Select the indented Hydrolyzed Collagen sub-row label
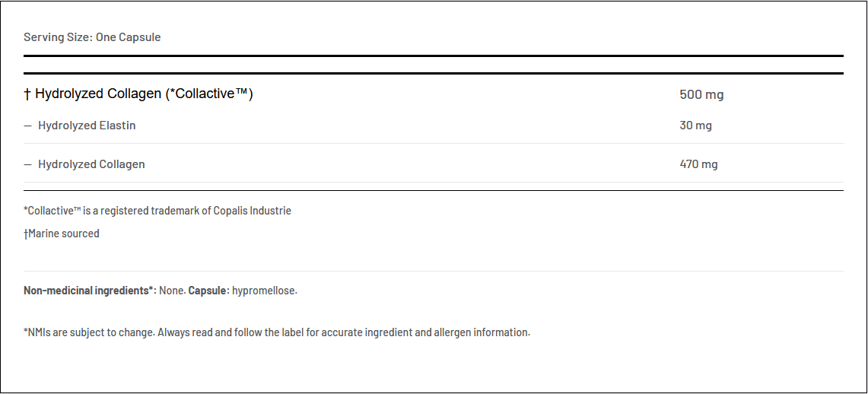868x394 pixels. pyautogui.click(x=91, y=164)
